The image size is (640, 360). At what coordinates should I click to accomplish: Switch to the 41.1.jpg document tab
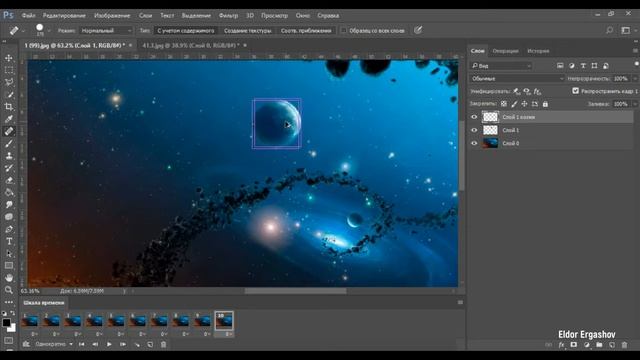click(x=190, y=45)
